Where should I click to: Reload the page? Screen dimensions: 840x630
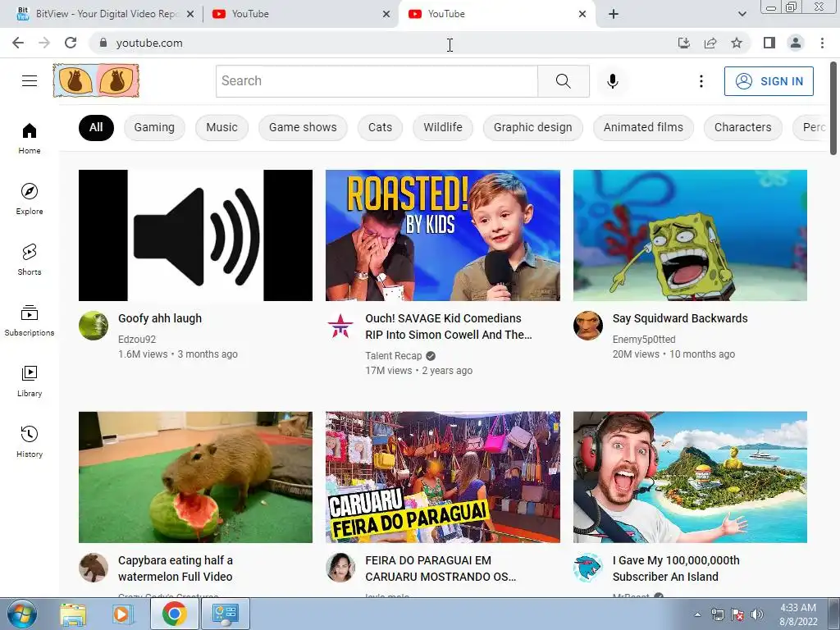point(71,43)
